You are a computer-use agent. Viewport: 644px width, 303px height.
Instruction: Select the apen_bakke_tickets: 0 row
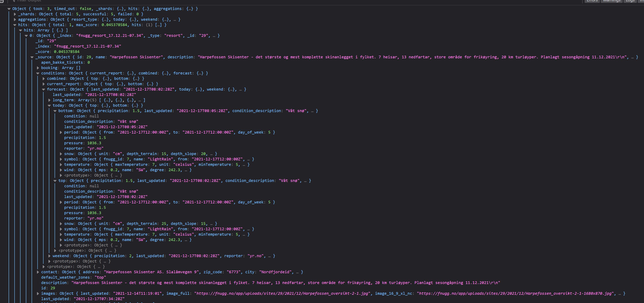click(x=66, y=63)
